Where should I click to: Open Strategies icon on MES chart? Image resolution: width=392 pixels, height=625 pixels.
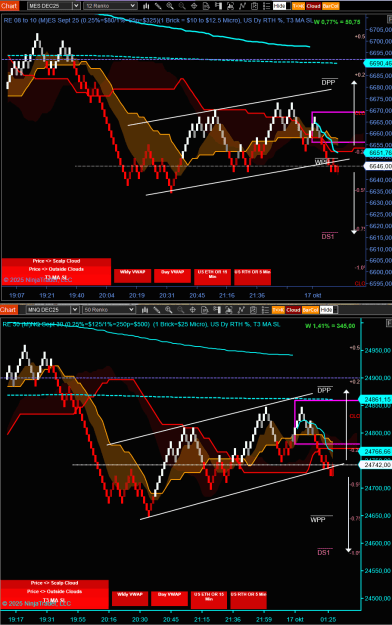click(x=254, y=6)
